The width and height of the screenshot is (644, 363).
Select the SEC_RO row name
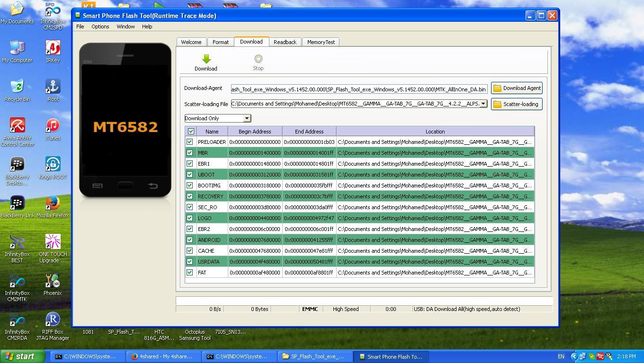pos(207,207)
